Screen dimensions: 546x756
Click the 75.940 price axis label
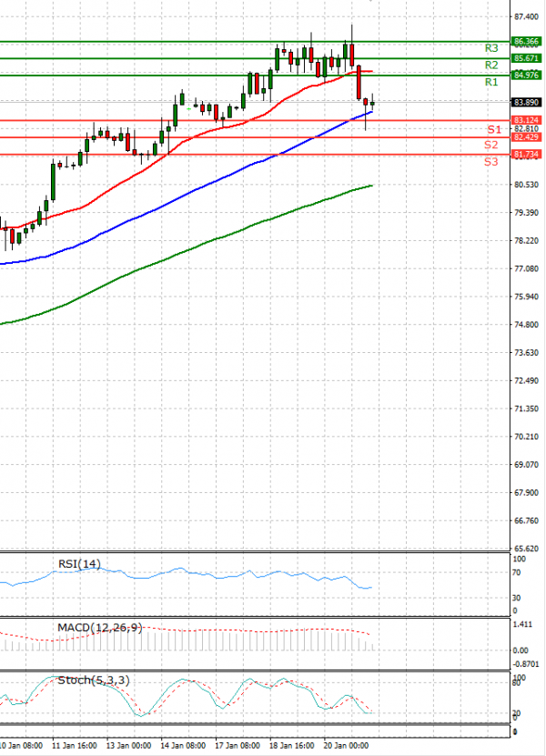tap(526, 297)
